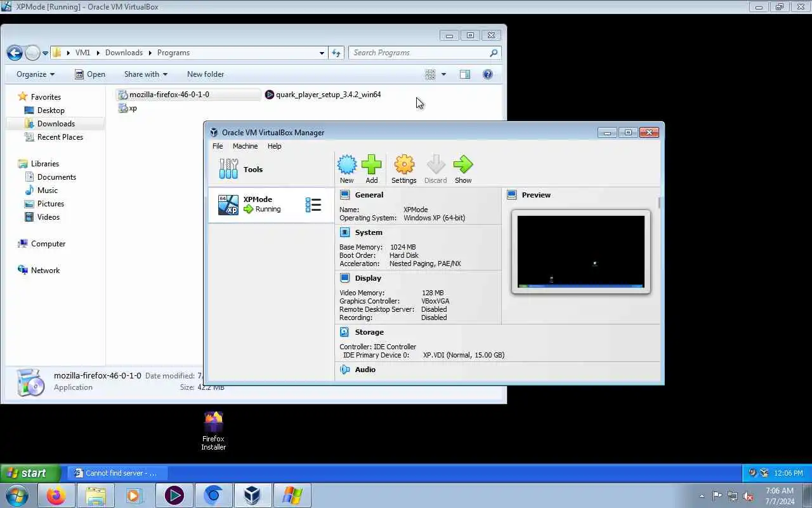The image size is (812, 508).
Task: Click the XP start button
Action: (30, 473)
